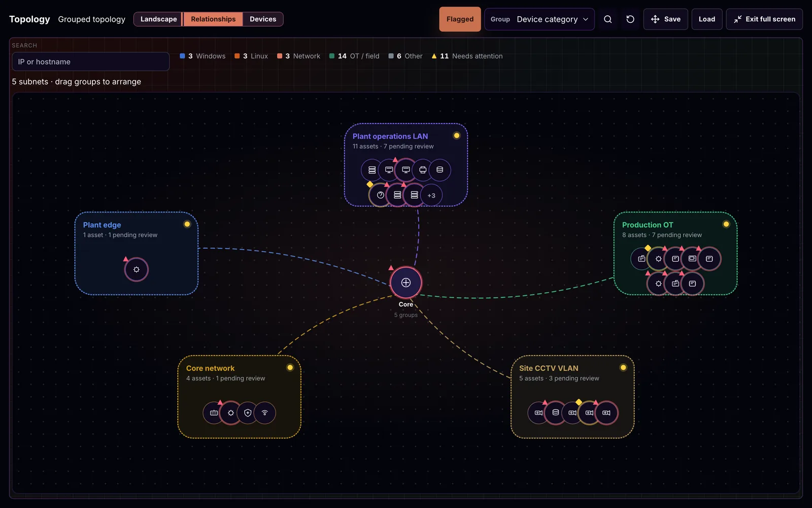Select the unknown question-mark device in Plant operations LAN

(381, 195)
